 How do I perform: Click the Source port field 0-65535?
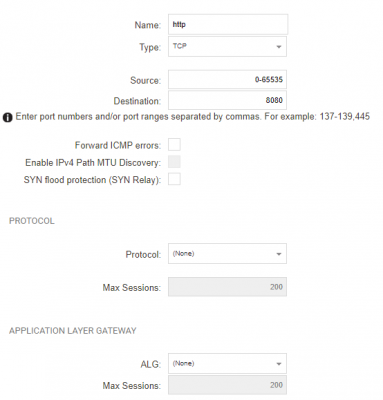pos(227,79)
